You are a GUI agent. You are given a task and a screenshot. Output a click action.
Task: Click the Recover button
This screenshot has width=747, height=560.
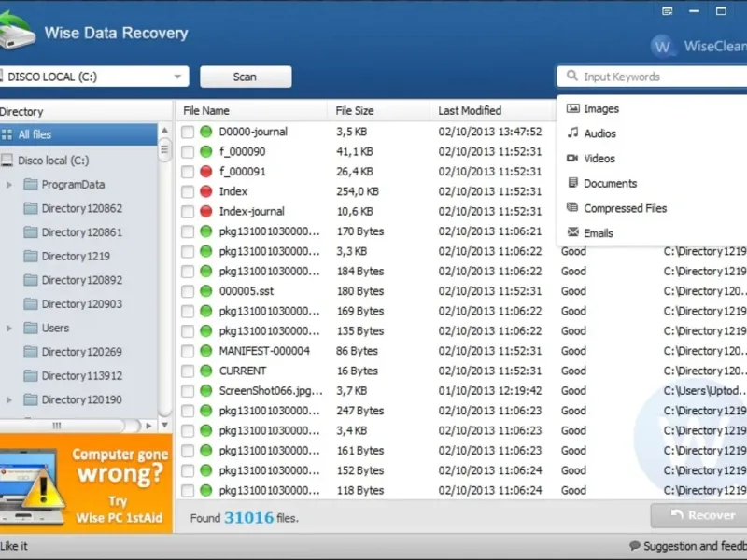(699, 515)
